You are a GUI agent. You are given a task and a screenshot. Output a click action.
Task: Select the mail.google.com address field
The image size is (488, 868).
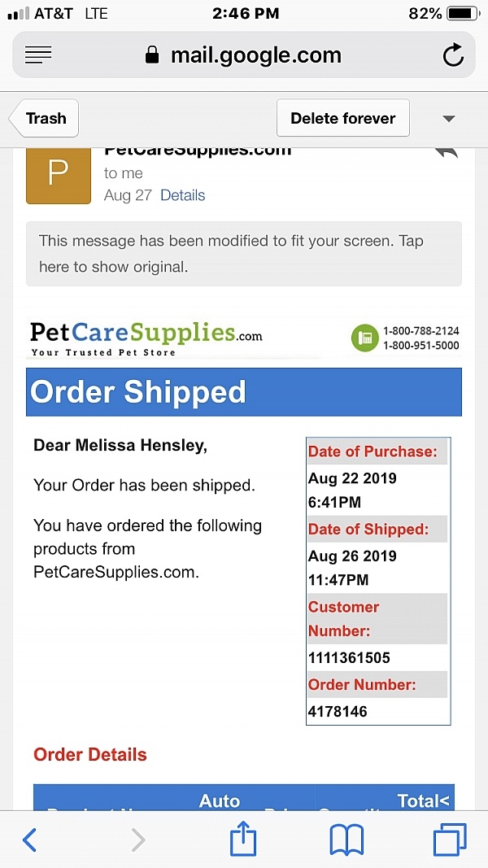[255, 55]
